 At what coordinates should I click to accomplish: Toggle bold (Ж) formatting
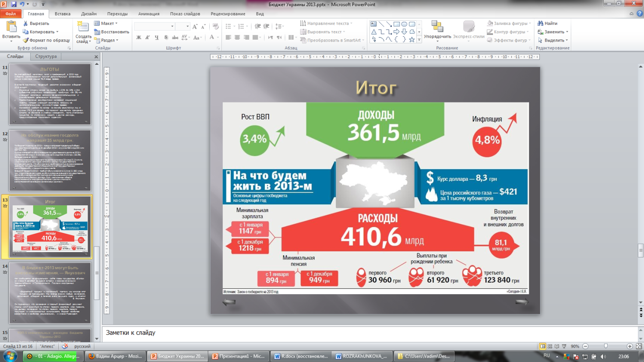point(138,38)
